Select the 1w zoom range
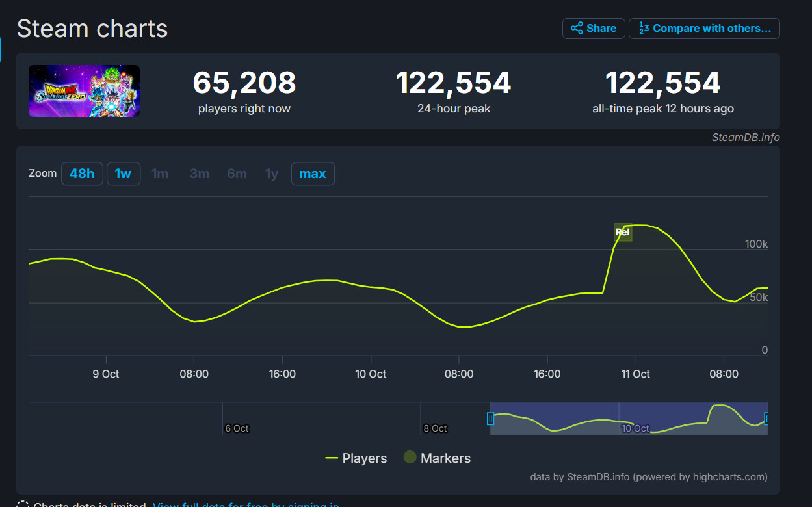The width and height of the screenshot is (812, 507). tap(123, 174)
